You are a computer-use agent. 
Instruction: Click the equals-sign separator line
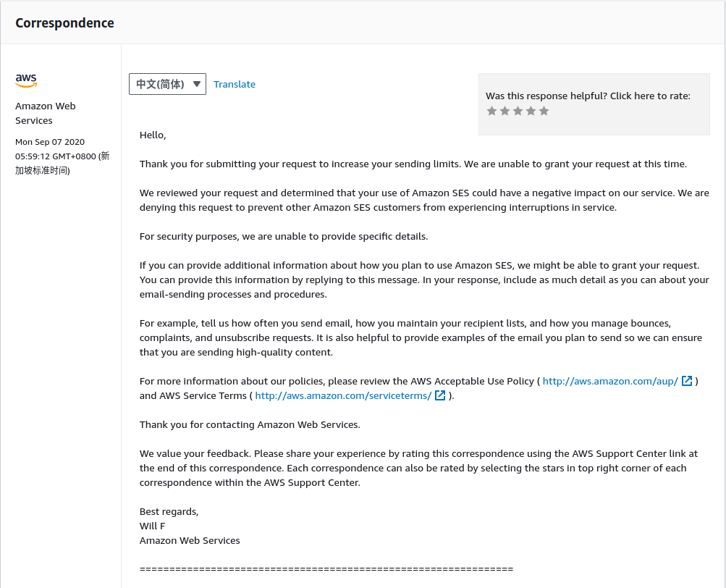coord(326,569)
